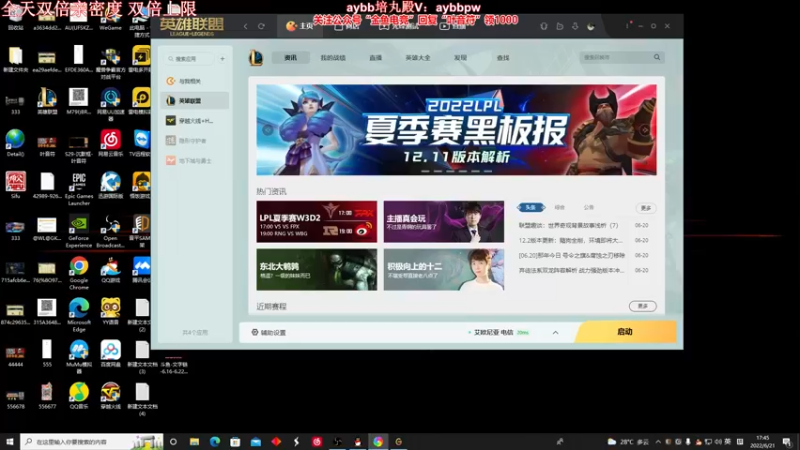Select 英雄联盟 in the WeGame sidebar

[195, 101]
